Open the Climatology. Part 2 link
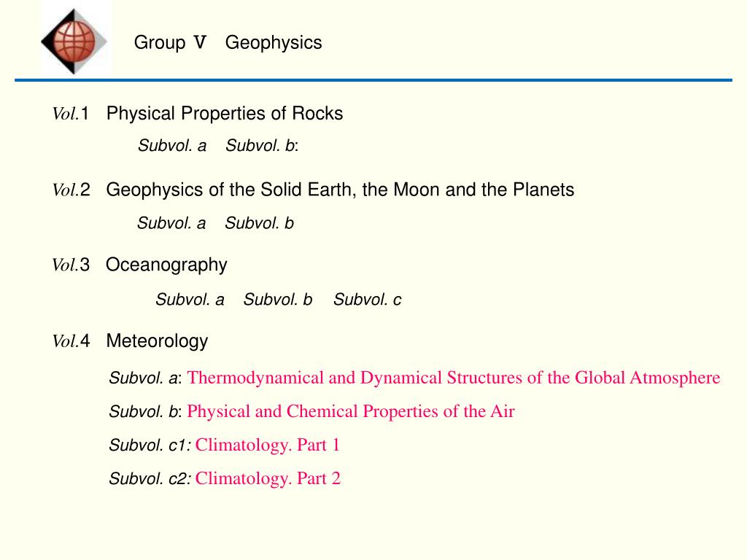747x560 pixels. (x=268, y=478)
